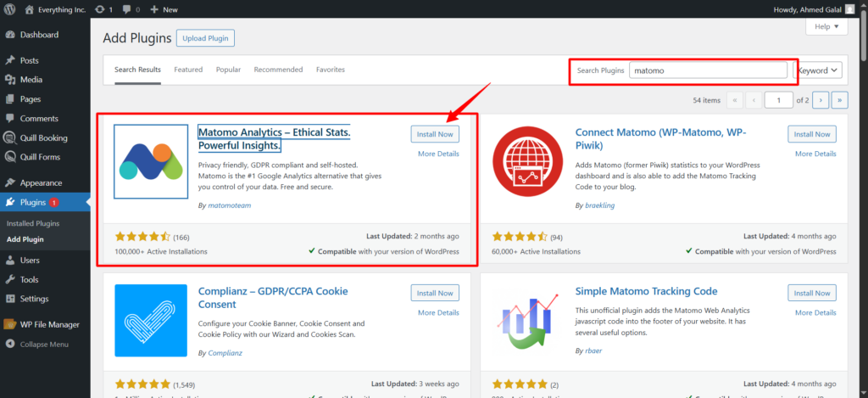Click the WordPress logo in admin bar
This screenshot has width=868, height=398.
pyautogui.click(x=10, y=9)
